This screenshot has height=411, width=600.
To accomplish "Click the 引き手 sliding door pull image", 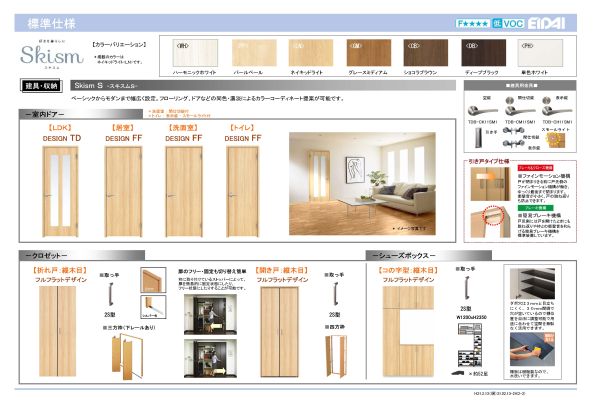I will pos(479,138).
